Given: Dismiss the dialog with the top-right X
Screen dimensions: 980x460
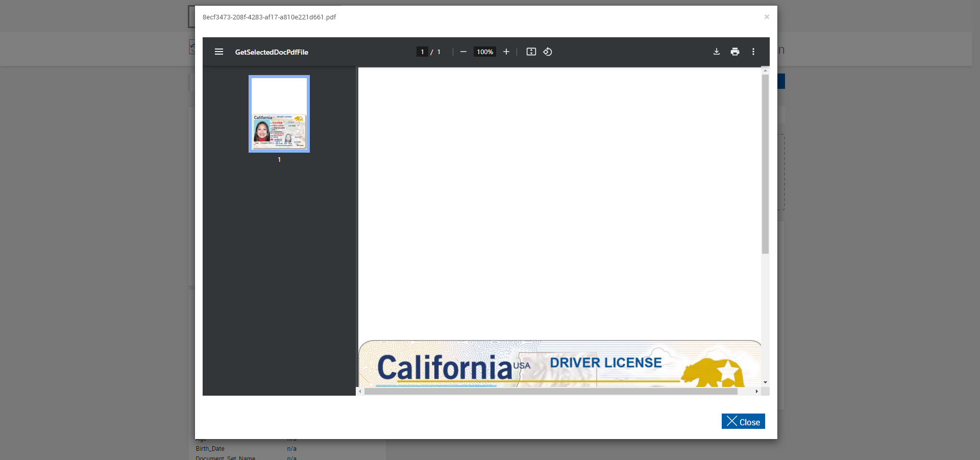Looking at the screenshot, I should click(767, 17).
